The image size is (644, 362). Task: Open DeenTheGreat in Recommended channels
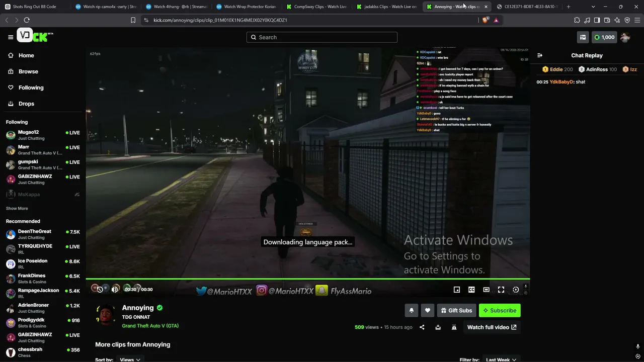(x=43, y=234)
